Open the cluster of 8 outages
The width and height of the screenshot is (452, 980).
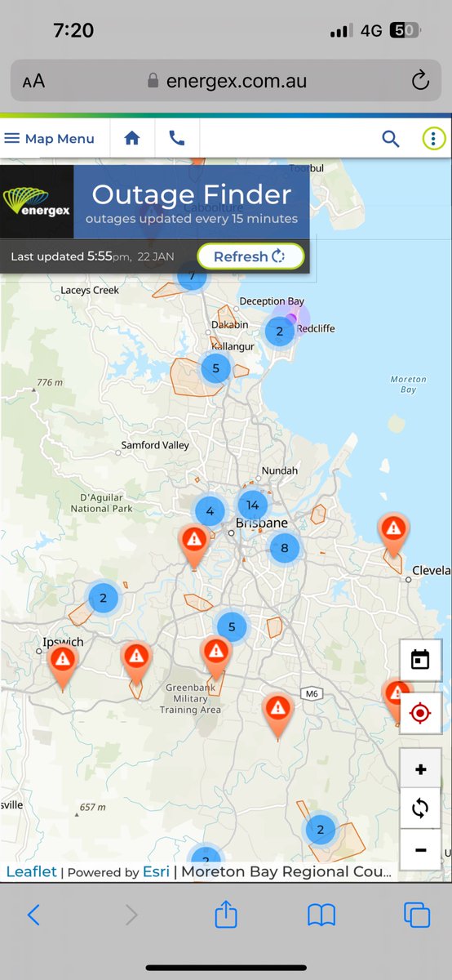(284, 548)
